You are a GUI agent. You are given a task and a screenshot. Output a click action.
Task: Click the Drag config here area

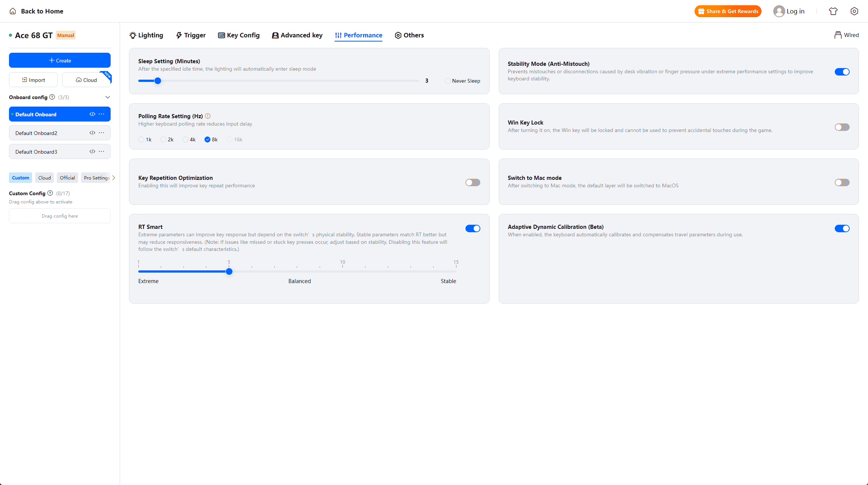[x=60, y=216]
